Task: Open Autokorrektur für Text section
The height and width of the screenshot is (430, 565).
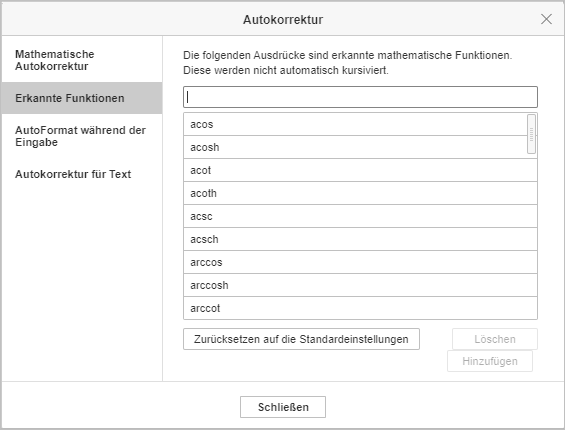Action: coord(82,174)
